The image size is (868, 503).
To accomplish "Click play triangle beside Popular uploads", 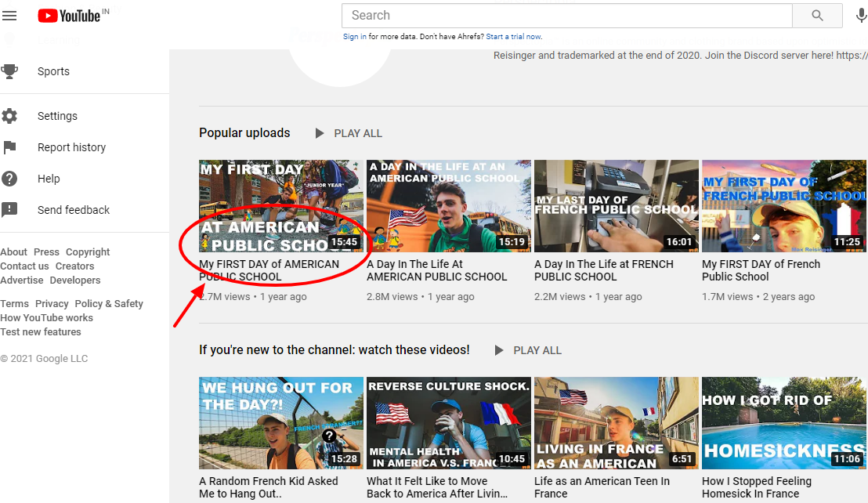I will (x=320, y=133).
